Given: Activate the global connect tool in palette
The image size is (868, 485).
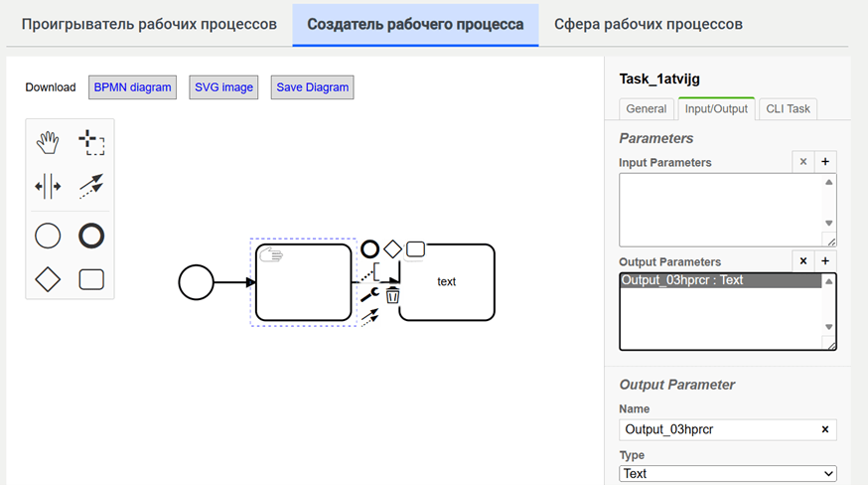Looking at the screenshot, I should pos(91,186).
